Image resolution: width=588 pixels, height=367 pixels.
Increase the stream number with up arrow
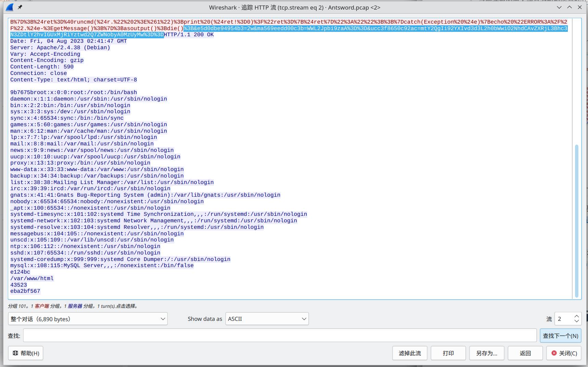point(577,316)
